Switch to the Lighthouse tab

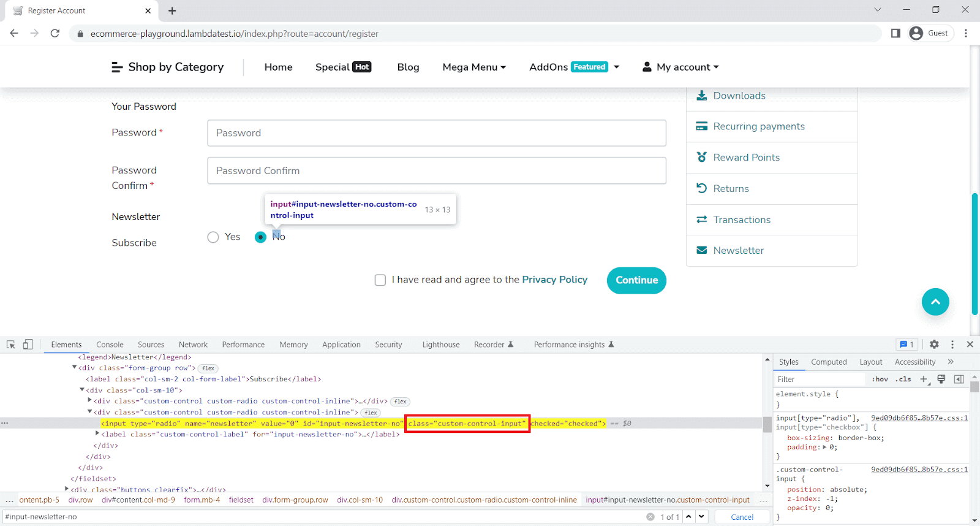pyautogui.click(x=440, y=345)
